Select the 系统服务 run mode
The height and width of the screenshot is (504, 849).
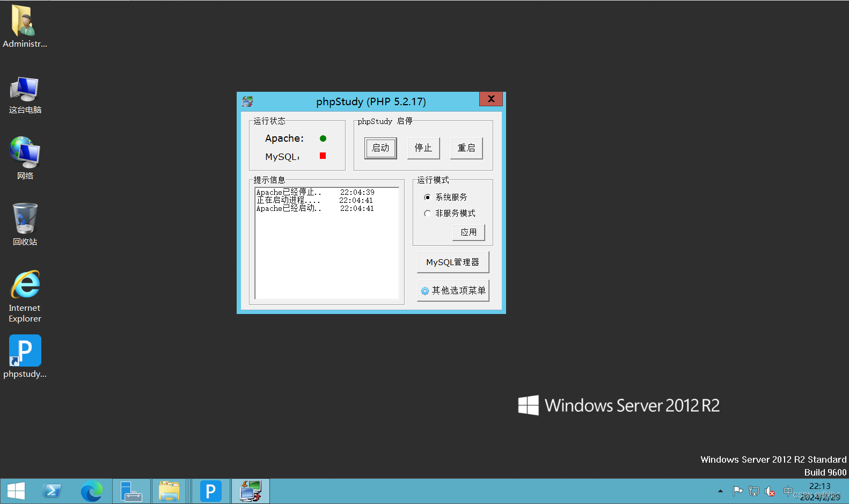tap(446, 197)
